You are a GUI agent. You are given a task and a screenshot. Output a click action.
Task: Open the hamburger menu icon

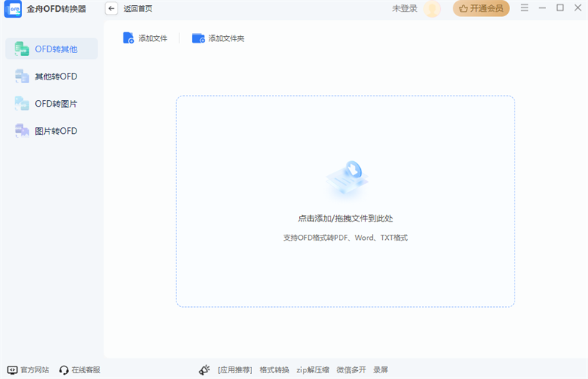[525, 8]
